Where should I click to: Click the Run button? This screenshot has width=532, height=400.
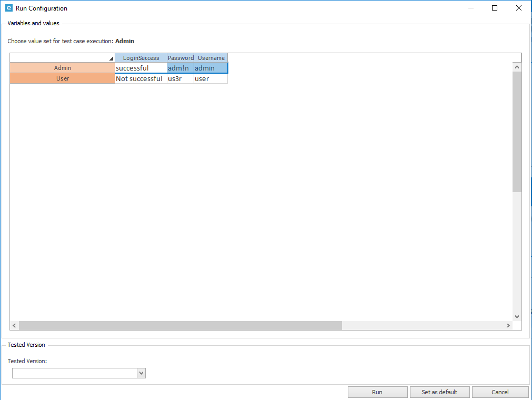click(x=377, y=392)
